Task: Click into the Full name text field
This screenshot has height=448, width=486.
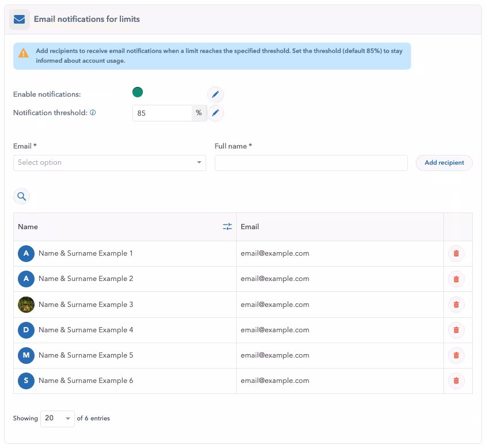Action: tap(311, 163)
